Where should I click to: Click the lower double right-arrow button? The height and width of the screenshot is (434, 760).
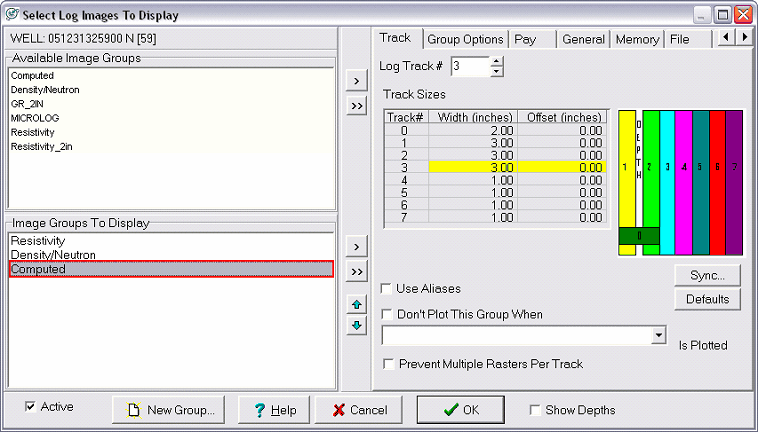(357, 272)
